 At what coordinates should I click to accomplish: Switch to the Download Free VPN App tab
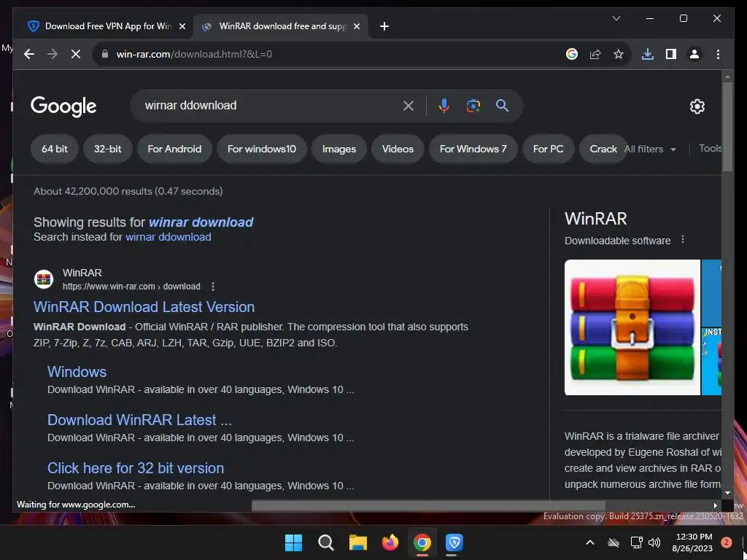pyautogui.click(x=107, y=26)
